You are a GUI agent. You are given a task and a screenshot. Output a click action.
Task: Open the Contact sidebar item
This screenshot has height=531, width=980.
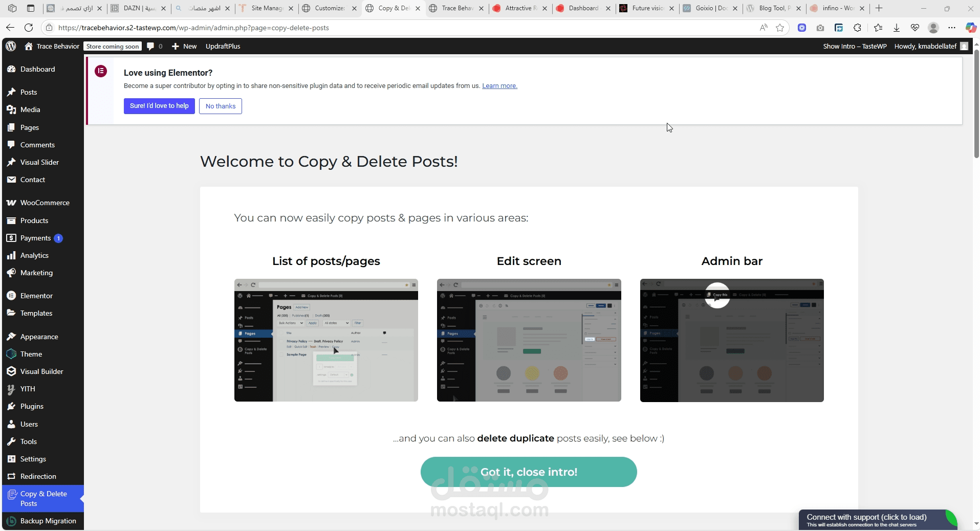[x=43, y=180]
